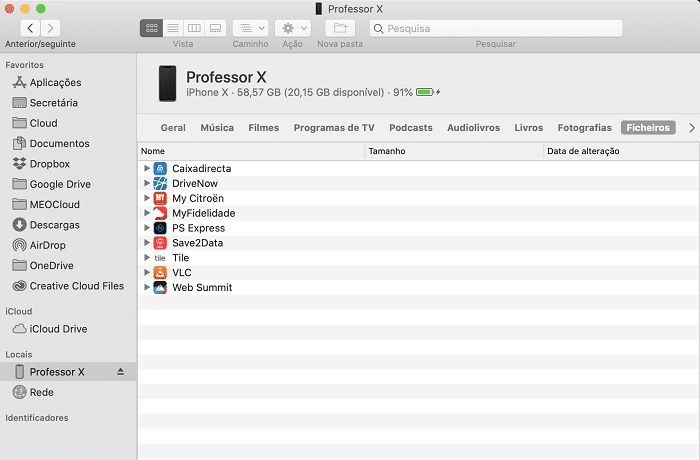Switch to list view mode

tap(173, 28)
